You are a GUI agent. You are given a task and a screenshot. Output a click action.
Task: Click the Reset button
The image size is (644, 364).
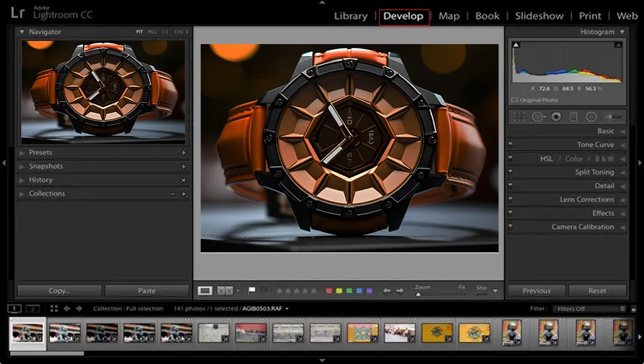click(597, 291)
